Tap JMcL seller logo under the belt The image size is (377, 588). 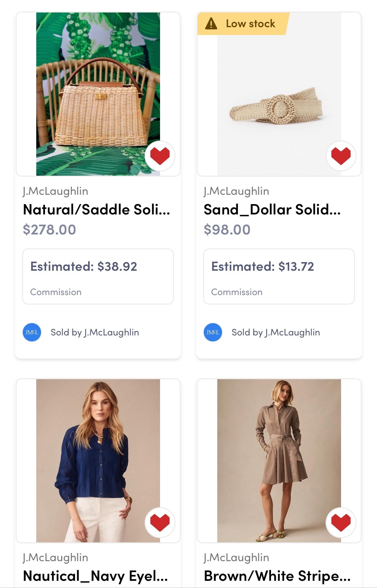(x=213, y=332)
